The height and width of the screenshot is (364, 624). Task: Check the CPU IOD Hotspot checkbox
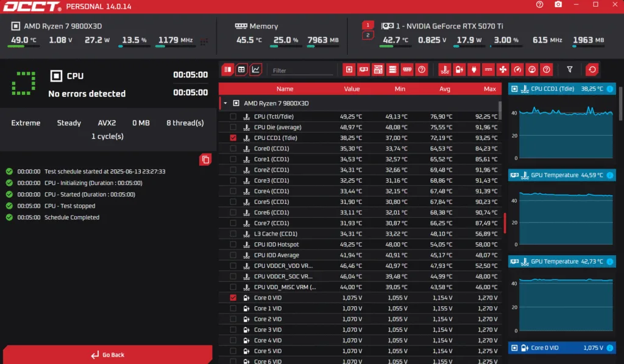click(233, 244)
